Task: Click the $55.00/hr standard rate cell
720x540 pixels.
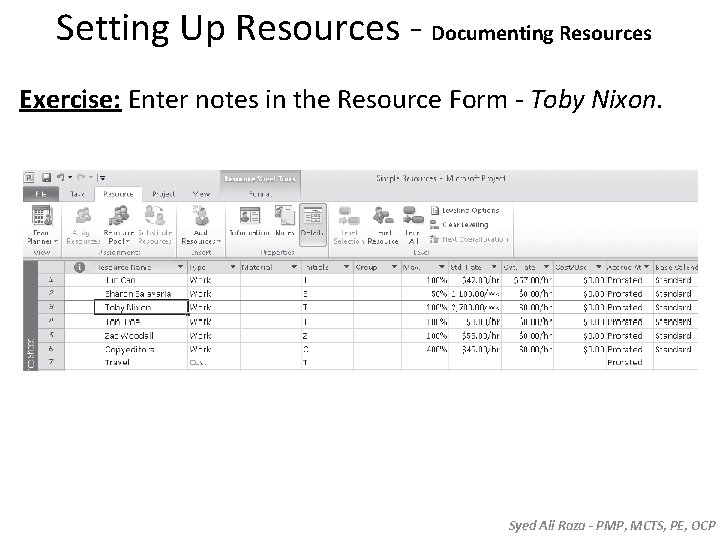Action: coord(475,336)
